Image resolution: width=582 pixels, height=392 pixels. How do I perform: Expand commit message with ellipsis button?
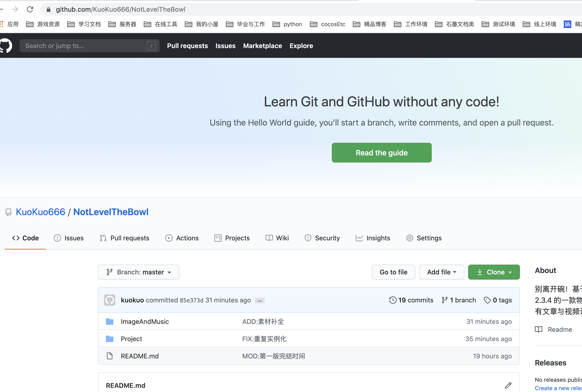(x=259, y=301)
